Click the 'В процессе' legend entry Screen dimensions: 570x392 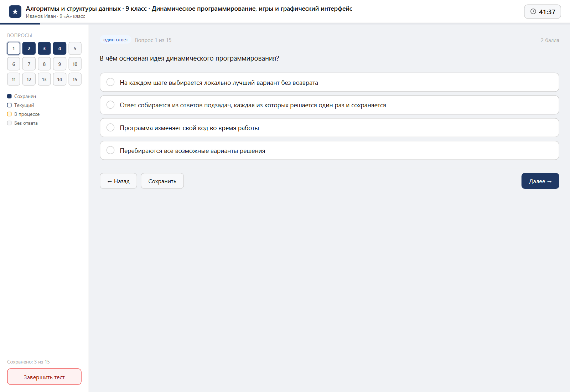(x=23, y=114)
